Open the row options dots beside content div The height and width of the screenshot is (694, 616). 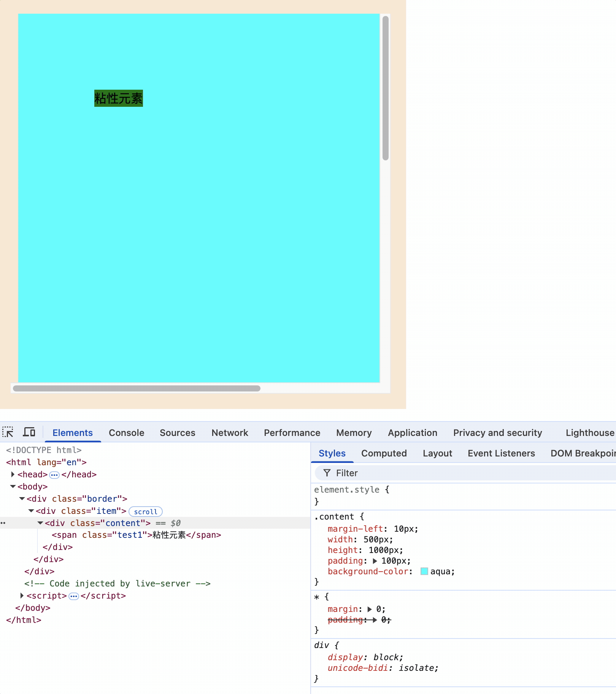[x=3, y=523]
